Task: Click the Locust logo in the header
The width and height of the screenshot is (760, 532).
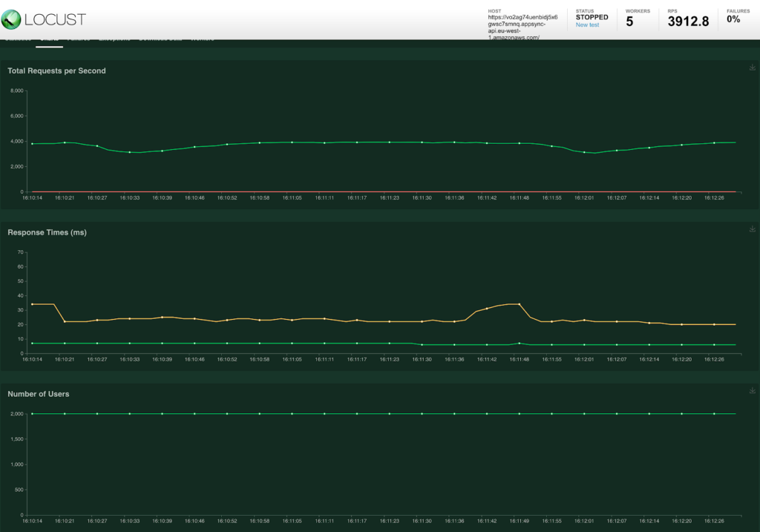Action: pyautogui.click(x=44, y=19)
